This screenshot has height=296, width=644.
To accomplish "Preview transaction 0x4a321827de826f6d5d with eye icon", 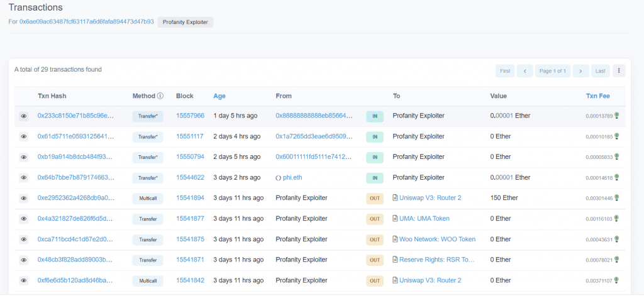I will click(x=24, y=219).
